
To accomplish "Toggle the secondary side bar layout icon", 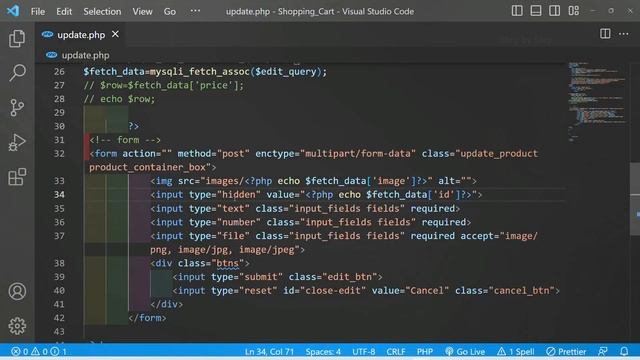I will 554,11.
